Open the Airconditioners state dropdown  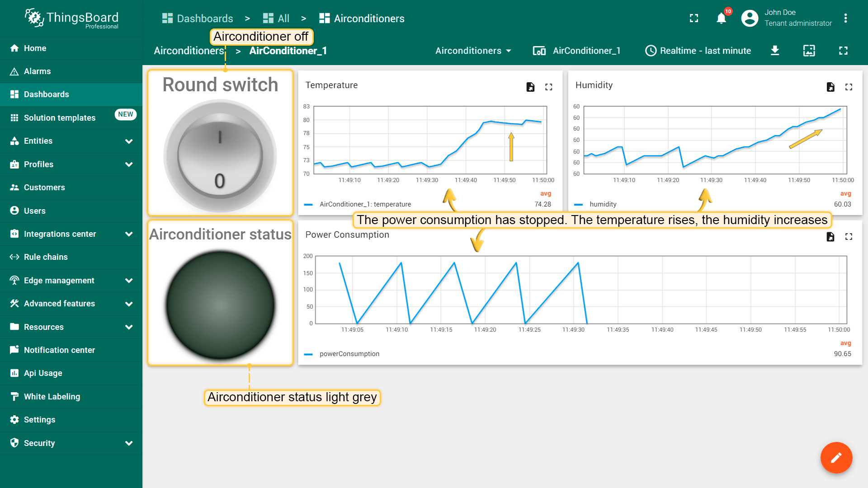click(x=473, y=51)
